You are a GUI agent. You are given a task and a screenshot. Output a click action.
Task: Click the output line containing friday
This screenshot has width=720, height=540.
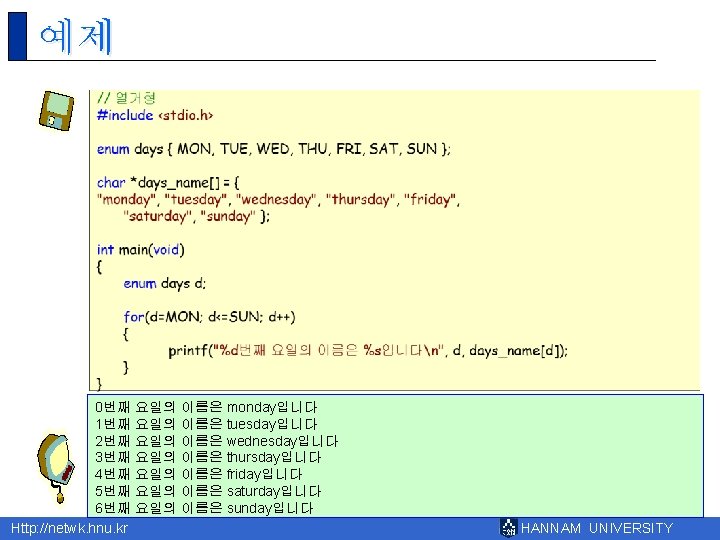[x=198, y=474]
